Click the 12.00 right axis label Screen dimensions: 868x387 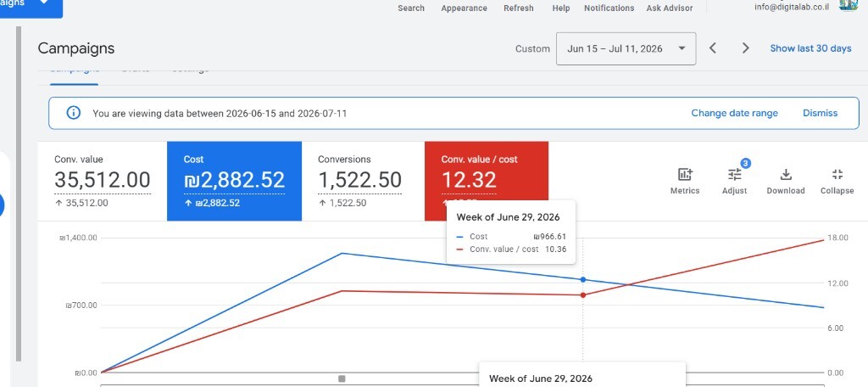tap(837, 283)
